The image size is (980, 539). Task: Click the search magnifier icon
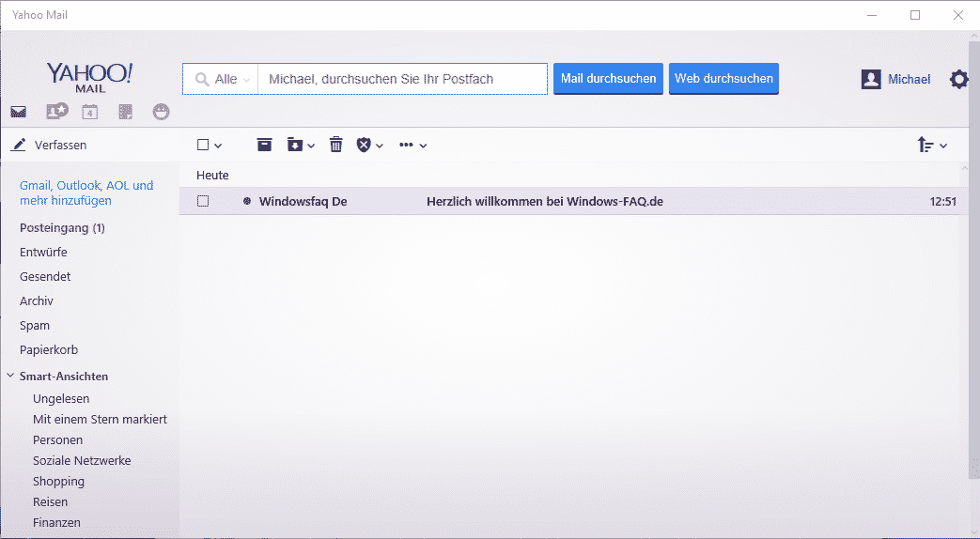202,79
